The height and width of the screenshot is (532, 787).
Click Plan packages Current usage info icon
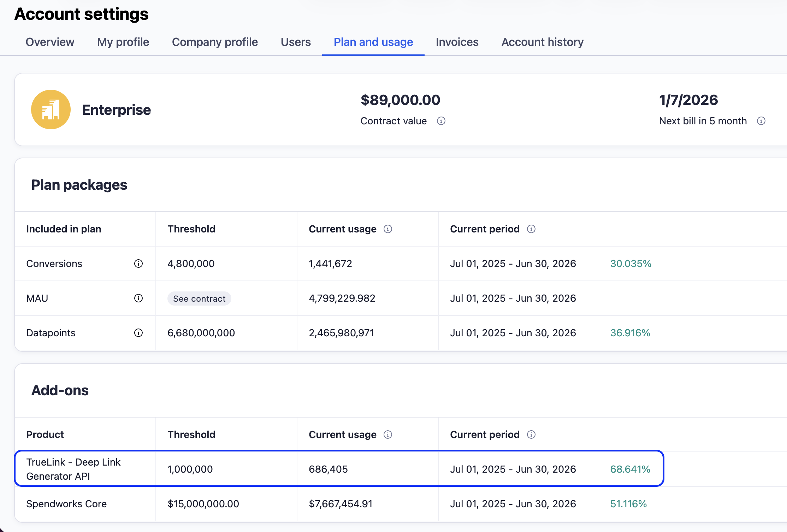(x=388, y=229)
